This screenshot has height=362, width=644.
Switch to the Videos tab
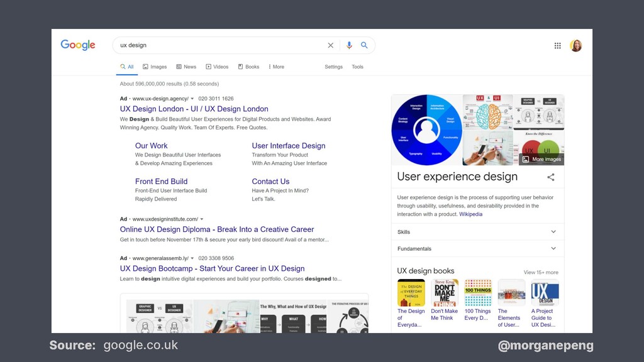point(217,67)
